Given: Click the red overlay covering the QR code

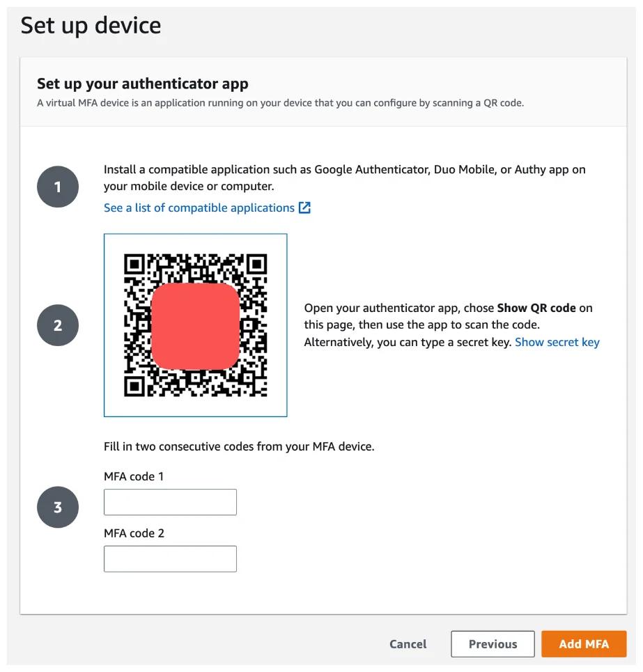Looking at the screenshot, I should click(x=196, y=325).
